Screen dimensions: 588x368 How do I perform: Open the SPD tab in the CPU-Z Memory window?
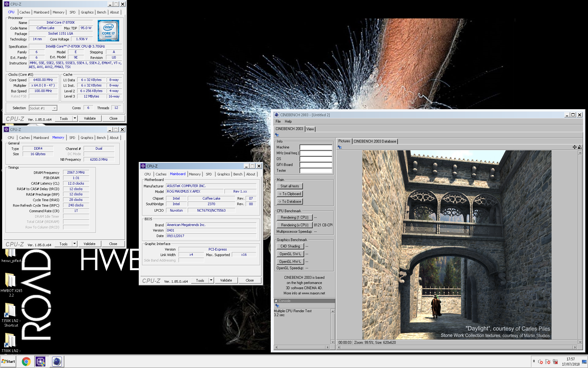pyautogui.click(x=72, y=138)
